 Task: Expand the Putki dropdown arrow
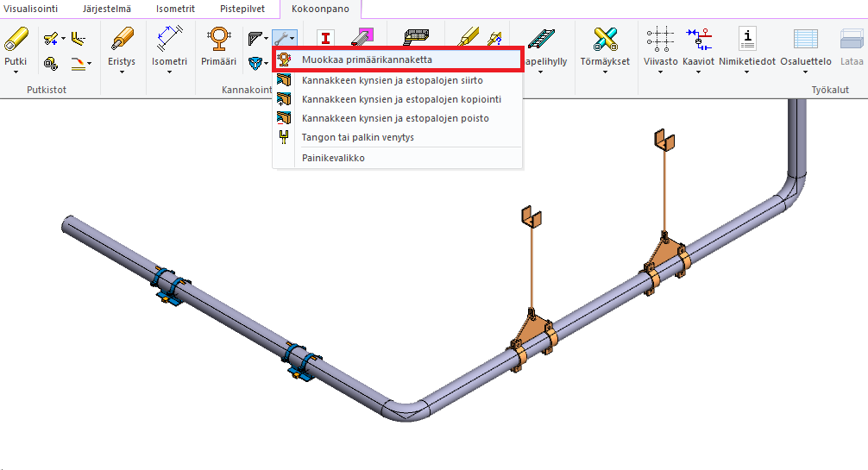tap(16, 72)
